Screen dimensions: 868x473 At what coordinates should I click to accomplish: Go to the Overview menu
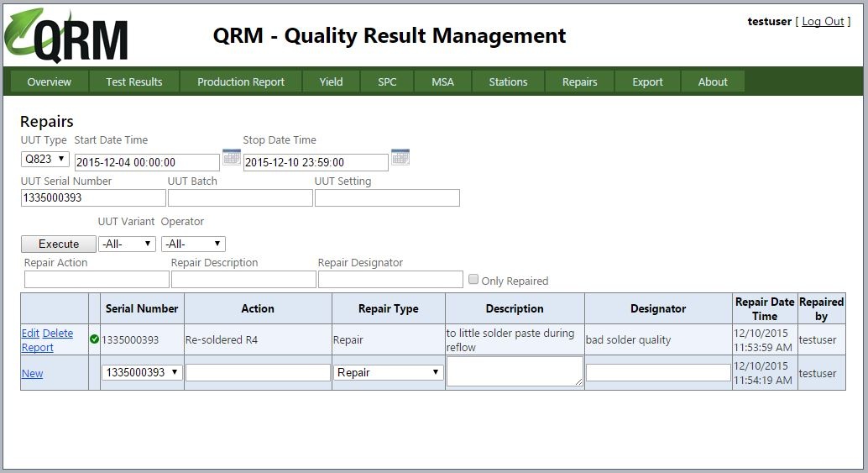pos(50,82)
